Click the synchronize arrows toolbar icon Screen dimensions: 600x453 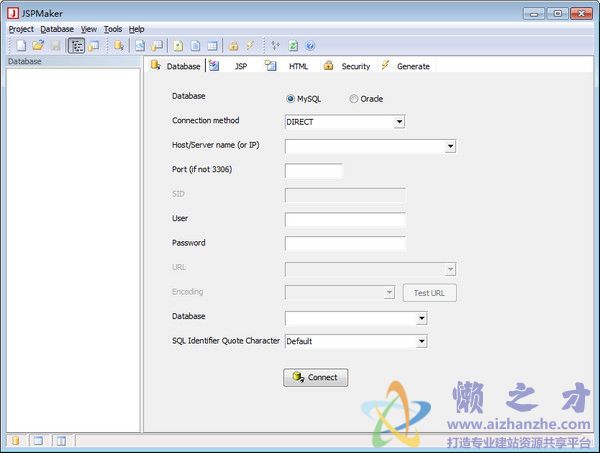point(276,46)
